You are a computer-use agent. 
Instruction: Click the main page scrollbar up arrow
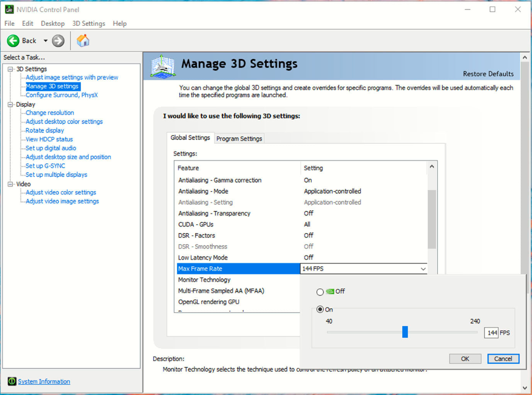pyautogui.click(x=525, y=58)
